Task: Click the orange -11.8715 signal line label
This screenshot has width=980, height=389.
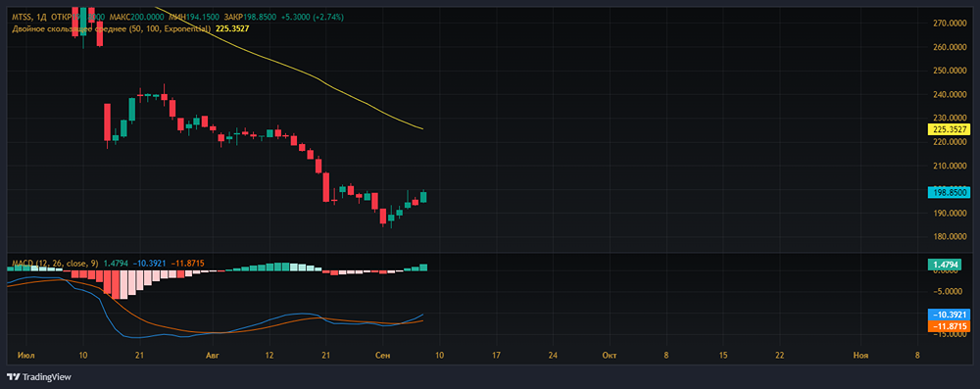Action: (950, 326)
